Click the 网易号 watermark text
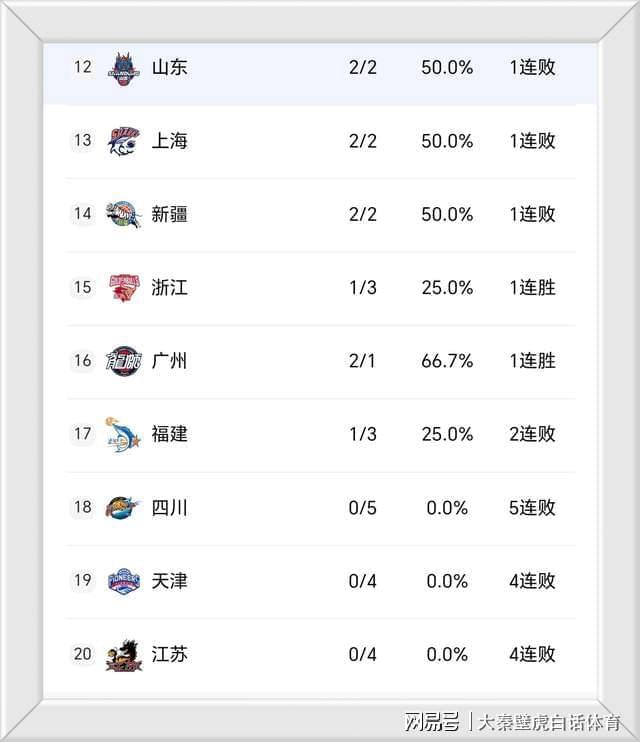This screenshot has width=640, height=742. [432, 721]
